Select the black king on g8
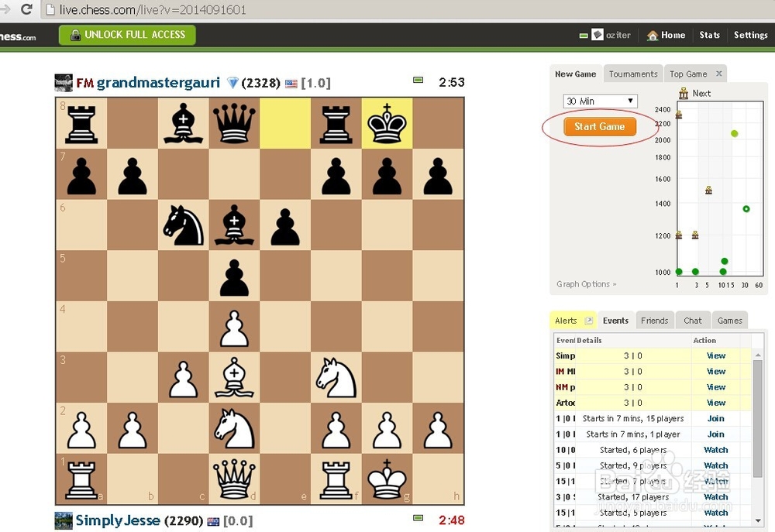Screen dimensions: 775x532 point(387,122)
